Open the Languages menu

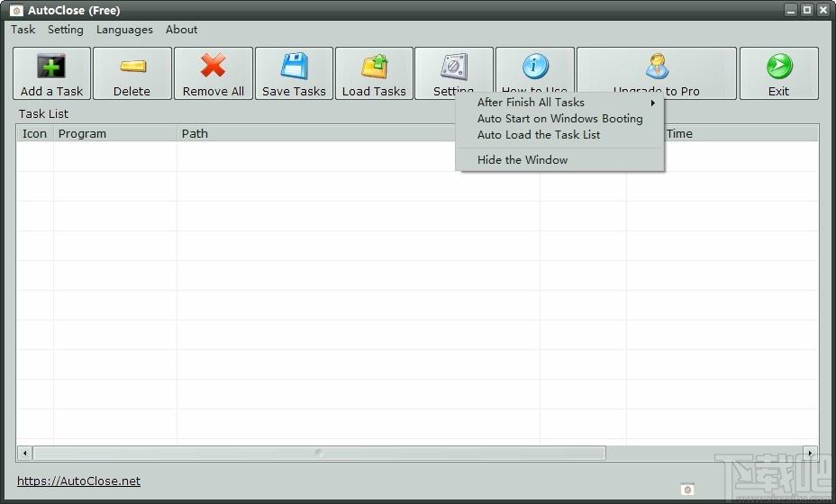pos(124,30)
